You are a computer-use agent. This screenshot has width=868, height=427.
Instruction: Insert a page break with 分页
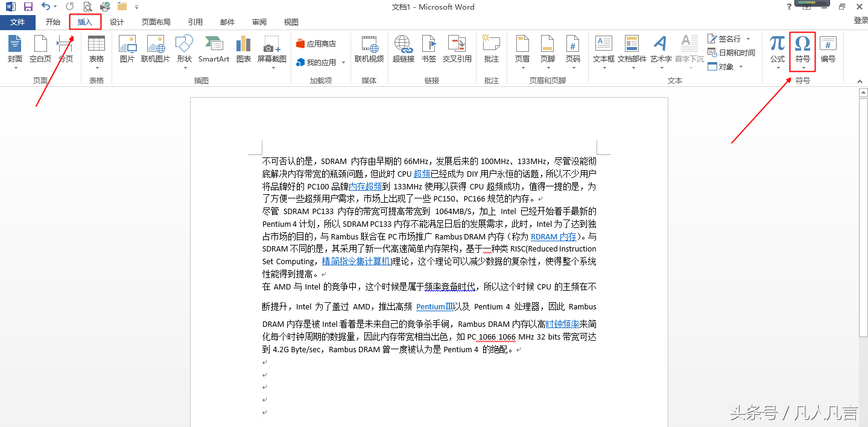(65, 49)
